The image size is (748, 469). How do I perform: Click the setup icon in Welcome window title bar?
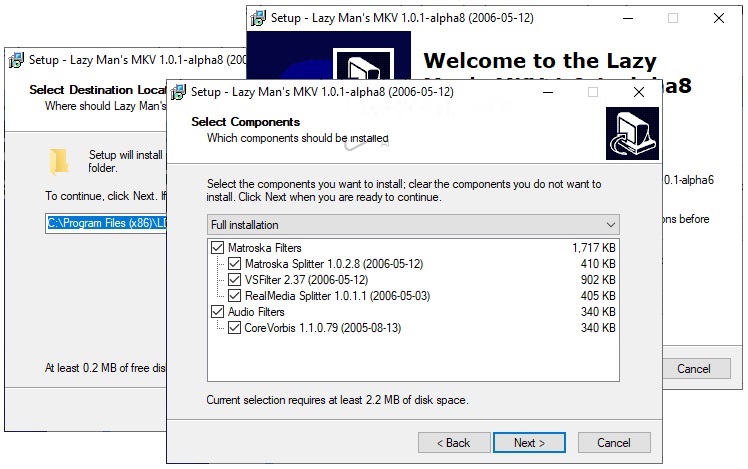pyautogui.click(x=258, y=17)
